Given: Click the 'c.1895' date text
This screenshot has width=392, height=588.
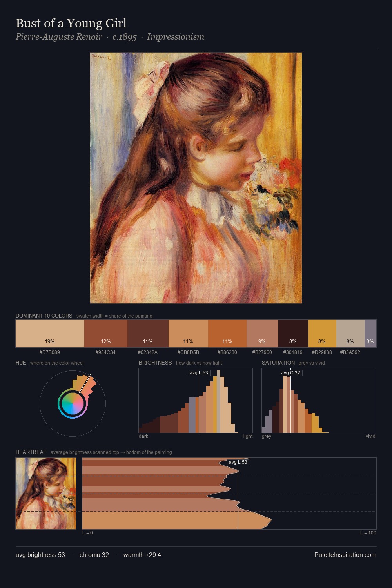Looking at the screenshot, I should tap(125, 37).
